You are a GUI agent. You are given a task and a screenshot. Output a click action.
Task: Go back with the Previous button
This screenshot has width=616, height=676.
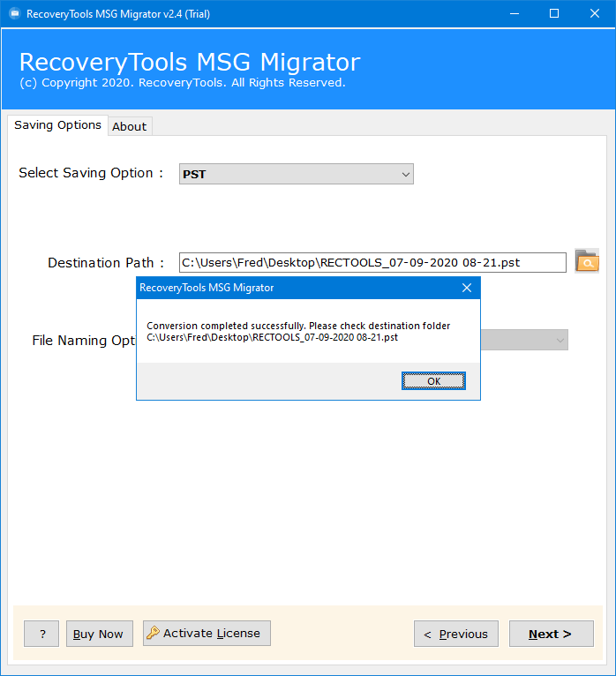455,634
